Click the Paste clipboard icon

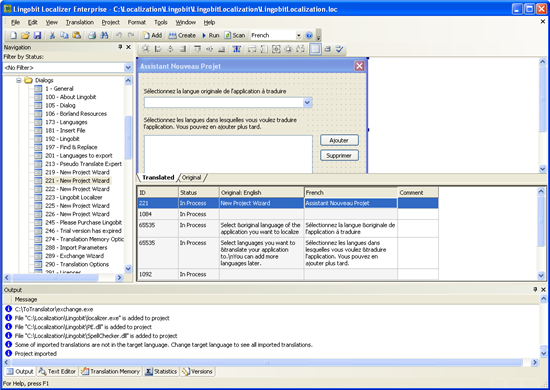tap(76, 35)
